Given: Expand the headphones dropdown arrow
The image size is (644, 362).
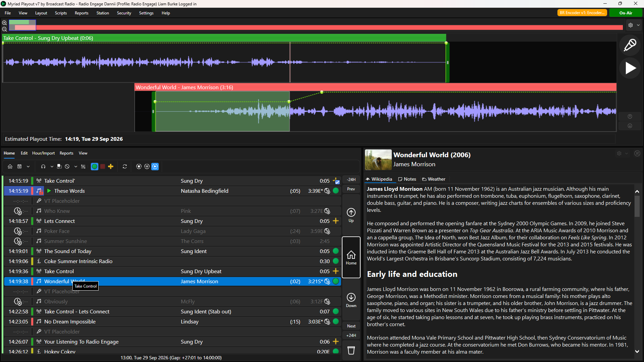Looking at the screenshot, I should 52,167.
